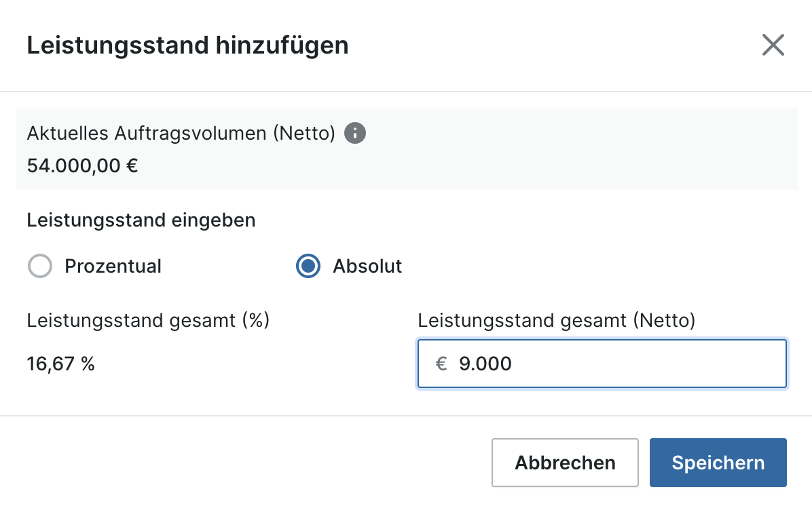Click the 54.000,00 € order volume value
The height and width of the screenshot is (506, 812).
pos(83,166)
